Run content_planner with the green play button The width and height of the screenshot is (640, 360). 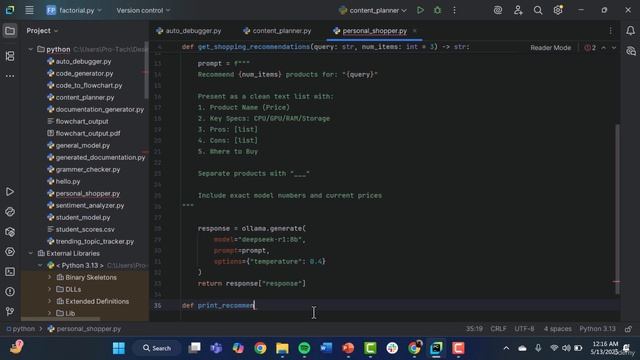pyautogui.click(x=420, y=10)
